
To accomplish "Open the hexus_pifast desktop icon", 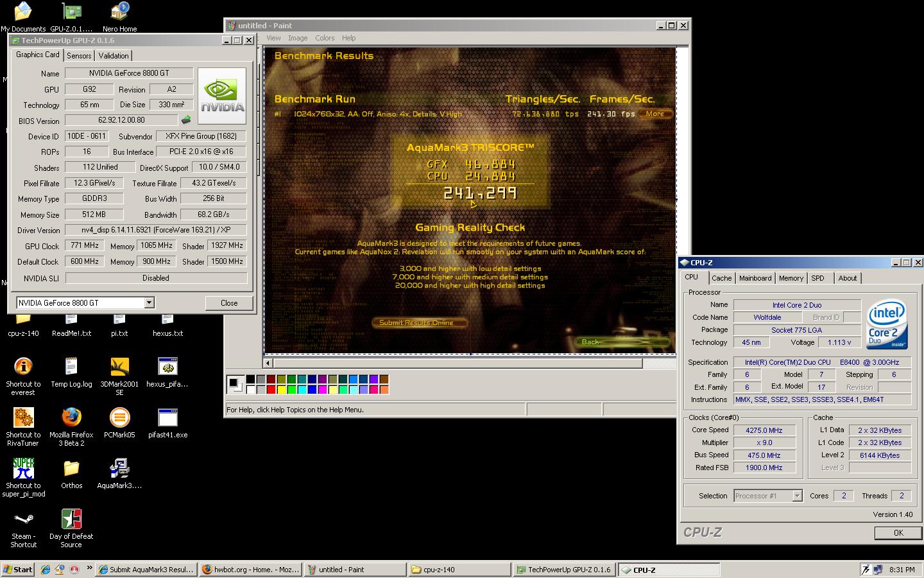I will click(167, 373).
